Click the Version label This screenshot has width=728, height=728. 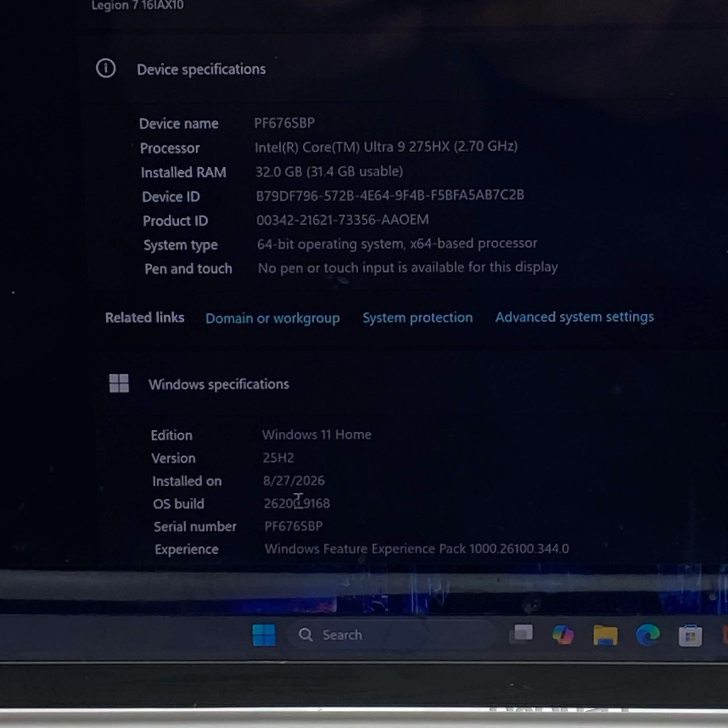click(x=173, y=458)
